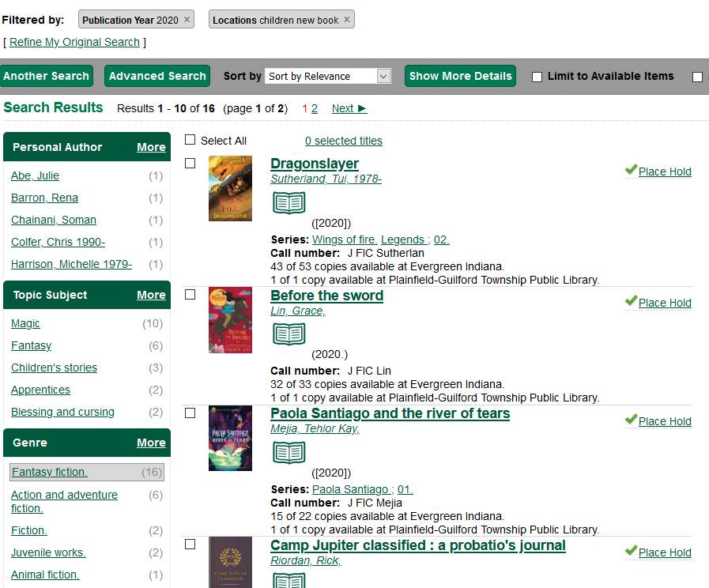
Task: Open the Dragonslayer title link
Action: point(315,164)
